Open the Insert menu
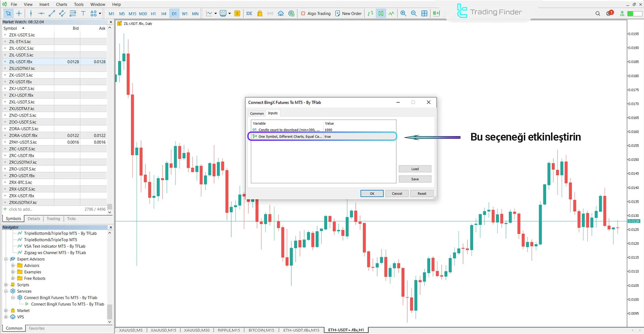 44,4
